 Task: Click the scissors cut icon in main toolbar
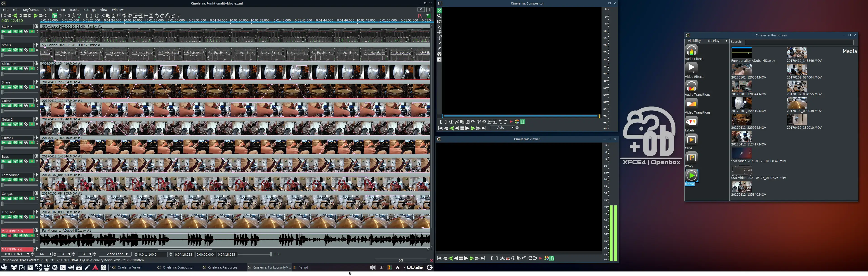[102, 16]
